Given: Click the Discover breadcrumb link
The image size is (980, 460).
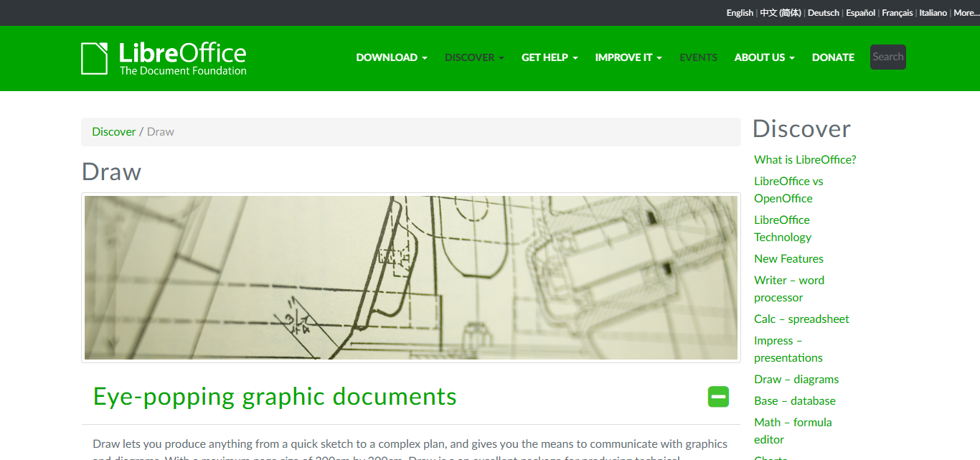Looking at the screenshot, I should pos(114,132).
